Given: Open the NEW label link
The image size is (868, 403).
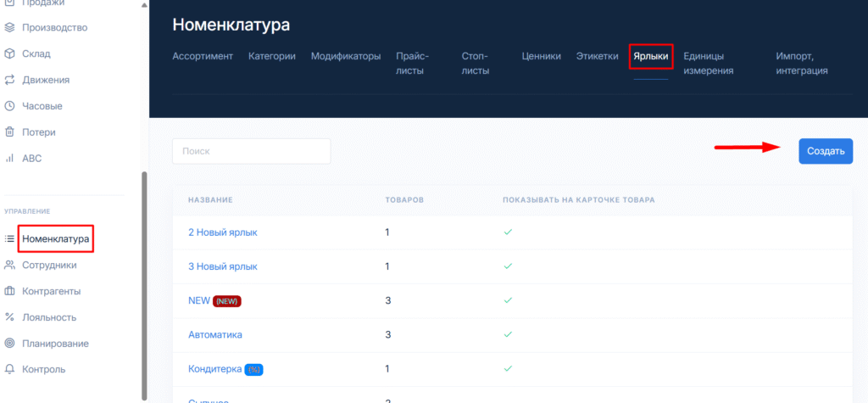Looking at the screenshot, I should (199, 300).
